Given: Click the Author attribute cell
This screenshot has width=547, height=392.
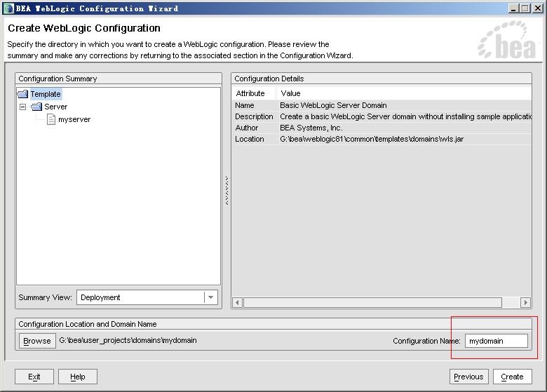Looking at the screenshot, I should (x=255, y=128).
